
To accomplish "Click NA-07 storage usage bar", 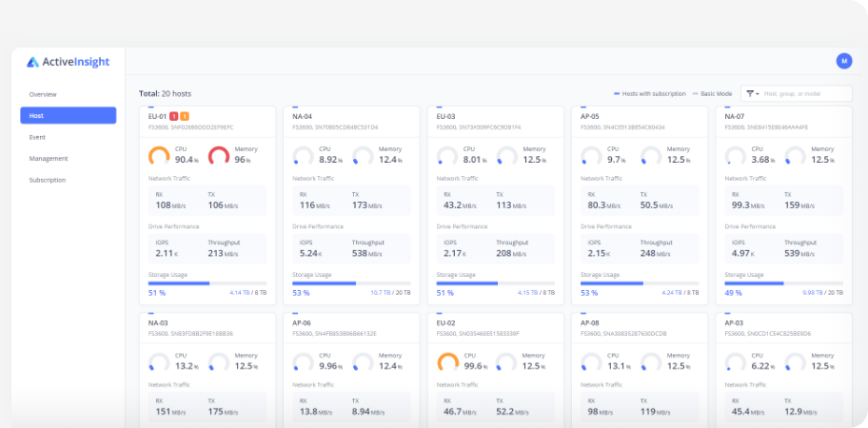I will point(784,283).
